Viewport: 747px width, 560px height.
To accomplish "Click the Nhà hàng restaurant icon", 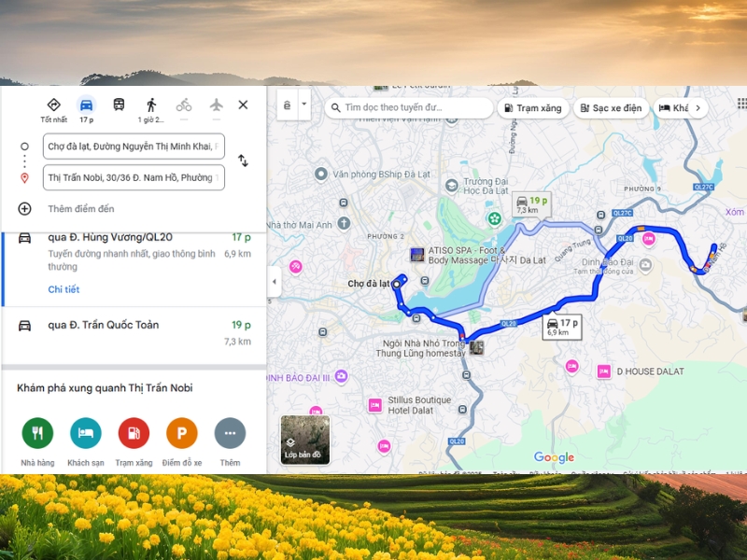I will (x=37, y=433).
